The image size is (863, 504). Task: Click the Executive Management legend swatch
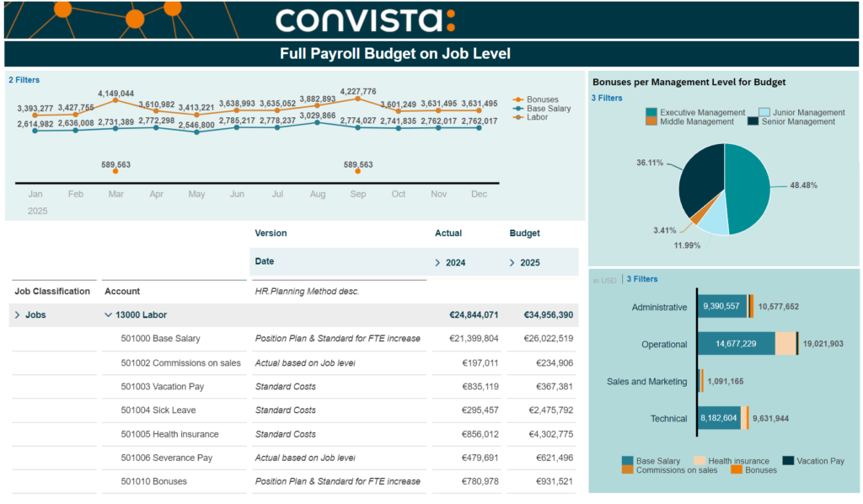651,112
